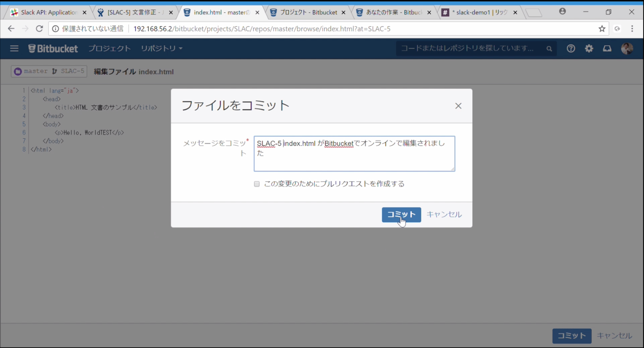Screen dimensions: 644x348
Task: Close the index.html - master tab
Action: 257,12
